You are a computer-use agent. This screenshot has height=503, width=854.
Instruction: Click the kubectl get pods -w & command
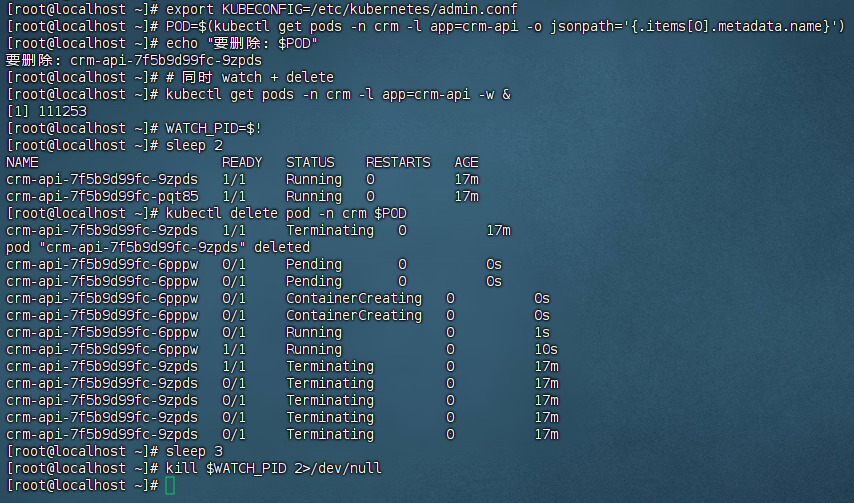pyautogui.click(x=338, y=94)
